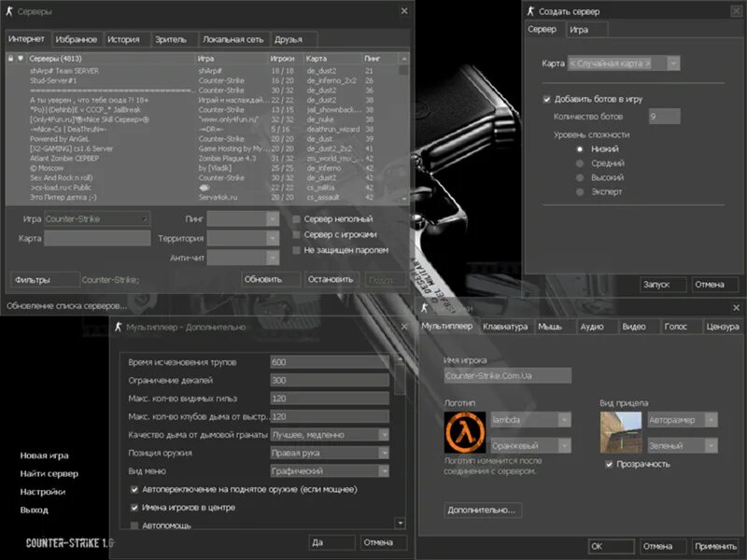Open 'Позиция оружия' dropdown

point(330,453)
